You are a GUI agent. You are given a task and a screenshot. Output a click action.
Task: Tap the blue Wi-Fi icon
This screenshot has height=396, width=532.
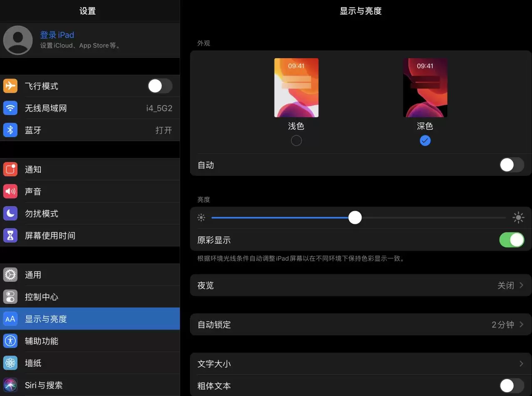pyautogui.click(x=10, y=108)
